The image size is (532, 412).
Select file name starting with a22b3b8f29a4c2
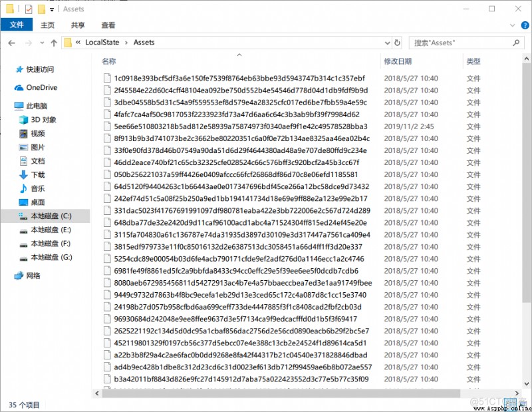coord(241,355)
